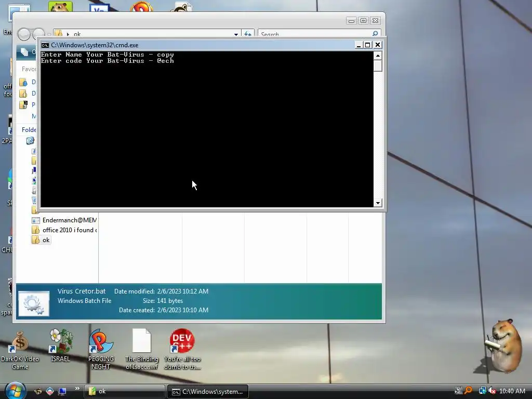Expand the quick launch overflow chevron
Viewport: 532px width, 399px height.
click(77, 389)
